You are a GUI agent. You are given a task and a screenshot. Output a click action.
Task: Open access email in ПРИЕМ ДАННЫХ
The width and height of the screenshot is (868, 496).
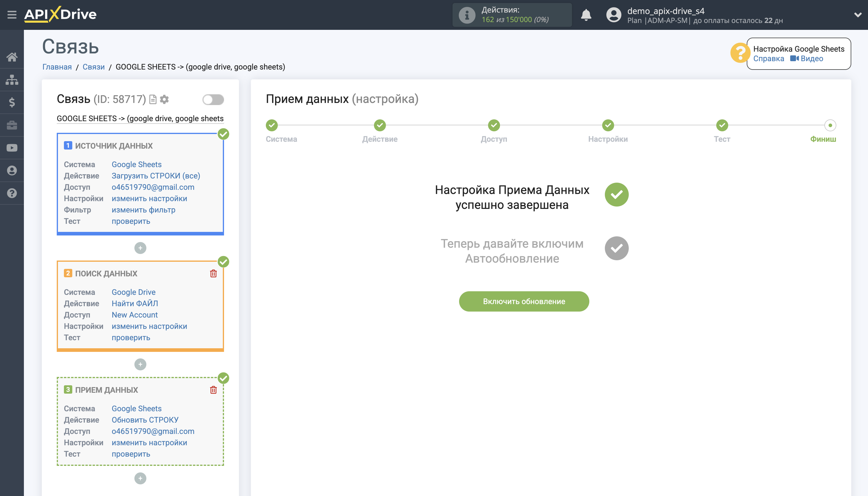153,431
